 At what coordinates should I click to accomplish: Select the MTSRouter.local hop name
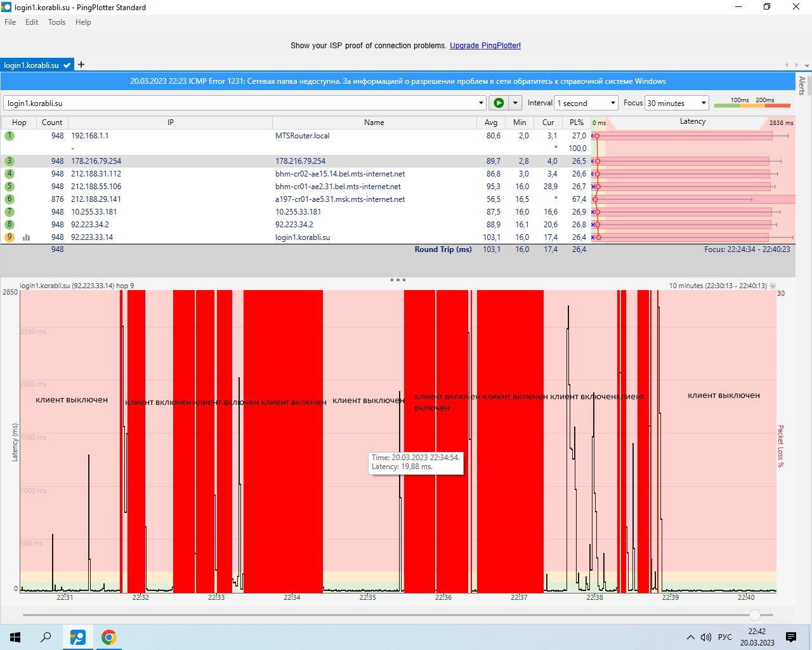[302, 136]
